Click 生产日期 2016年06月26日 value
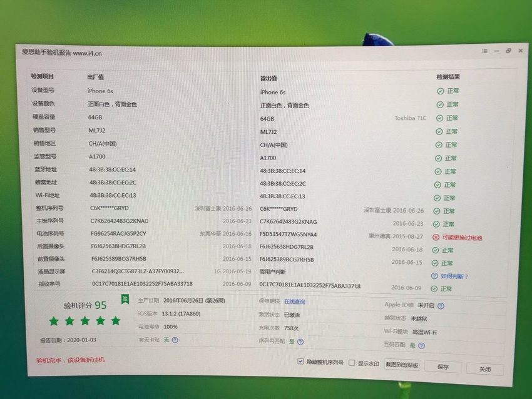Viewport: 532px width, 399px height. coord(194,301)
